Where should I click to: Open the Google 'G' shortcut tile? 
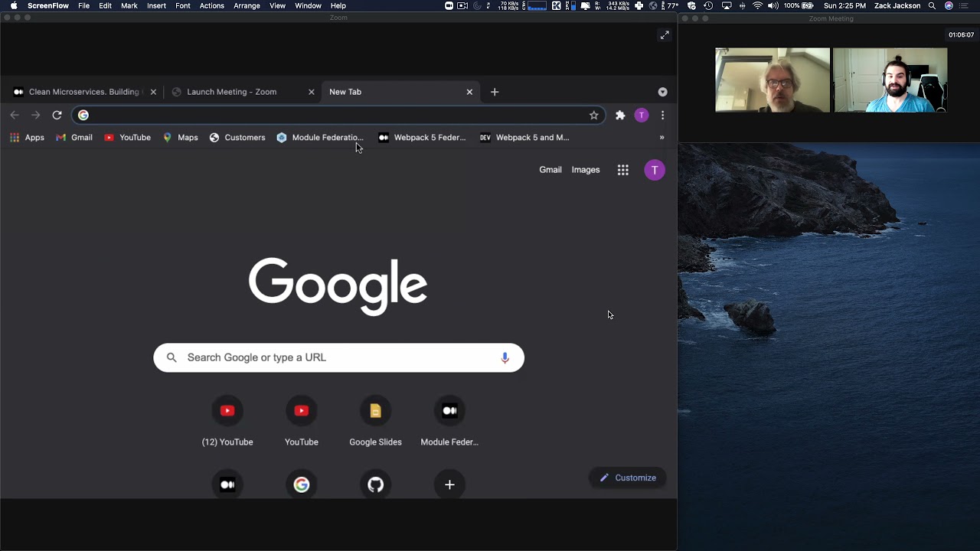click(x=302, y=484)
